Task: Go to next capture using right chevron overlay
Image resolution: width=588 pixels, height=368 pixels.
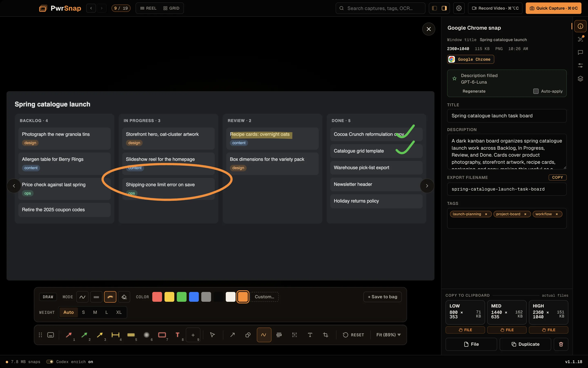Action: pos(427,186)
